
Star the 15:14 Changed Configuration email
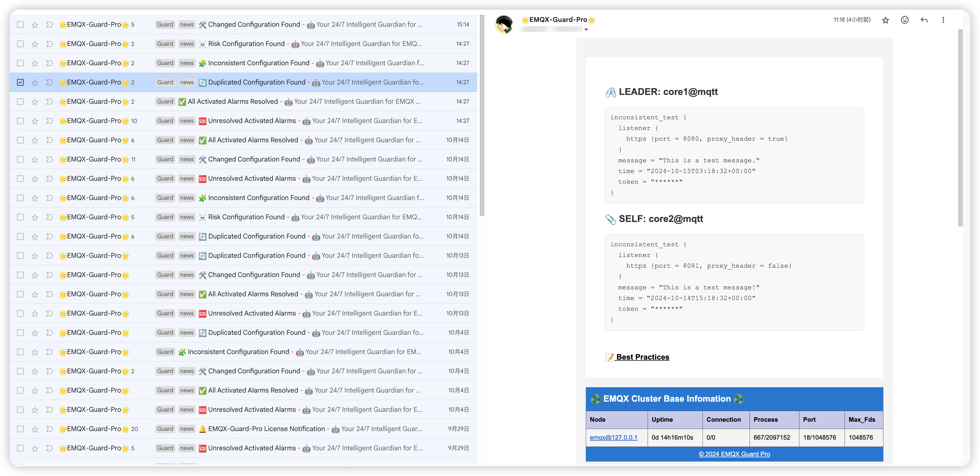[x=35, y=25]
